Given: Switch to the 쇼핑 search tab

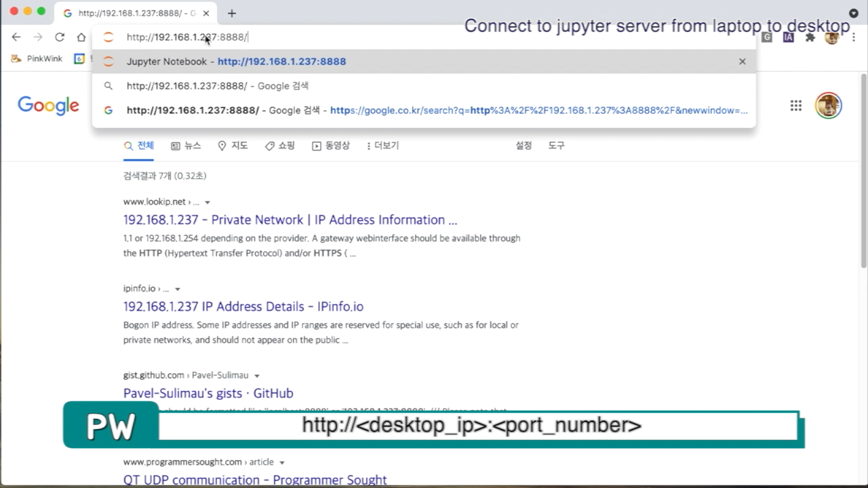Looking at the screenshot, I should [x=279, y=146].
